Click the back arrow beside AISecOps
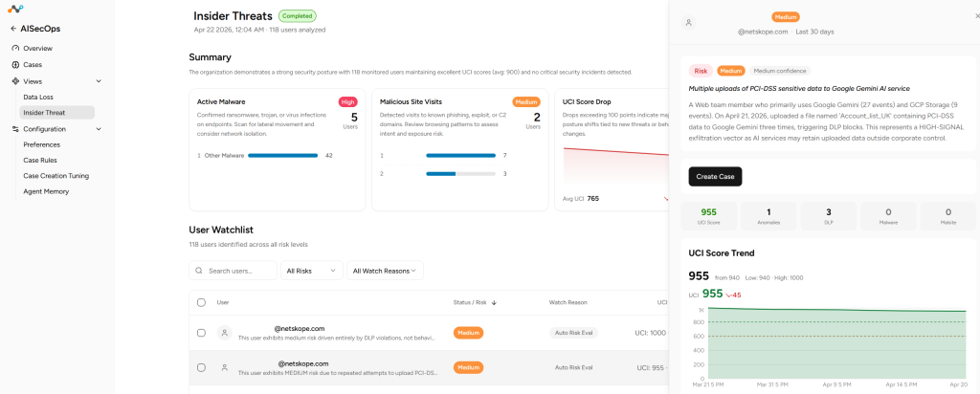 click(13, 29)
